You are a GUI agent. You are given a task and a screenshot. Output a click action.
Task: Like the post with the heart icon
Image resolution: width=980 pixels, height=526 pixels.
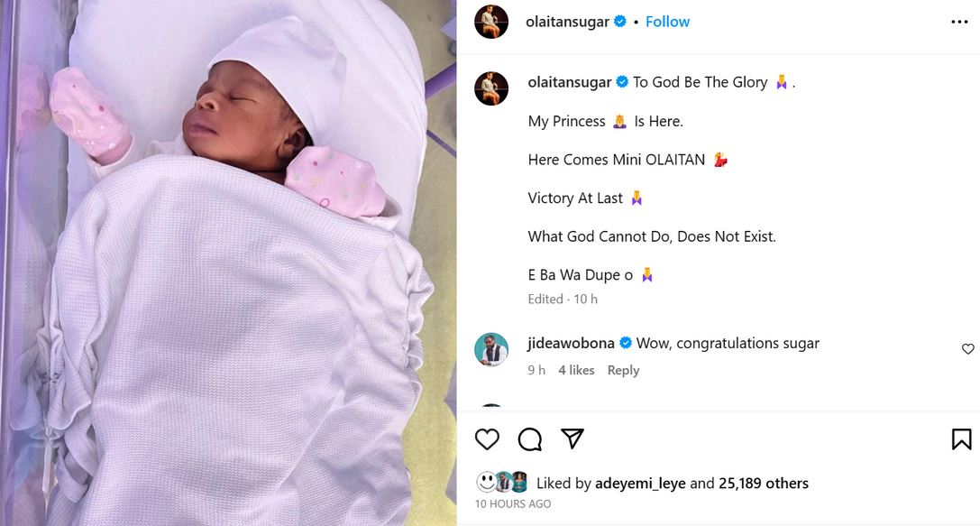(x=487, y=439)
